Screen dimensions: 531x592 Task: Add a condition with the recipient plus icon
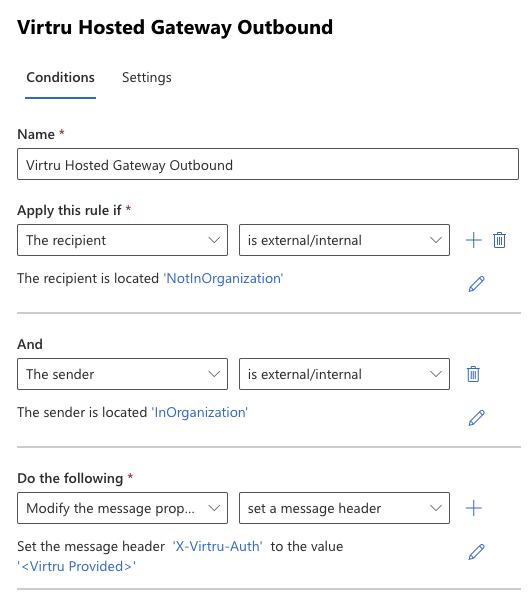[x=473, y=240]
